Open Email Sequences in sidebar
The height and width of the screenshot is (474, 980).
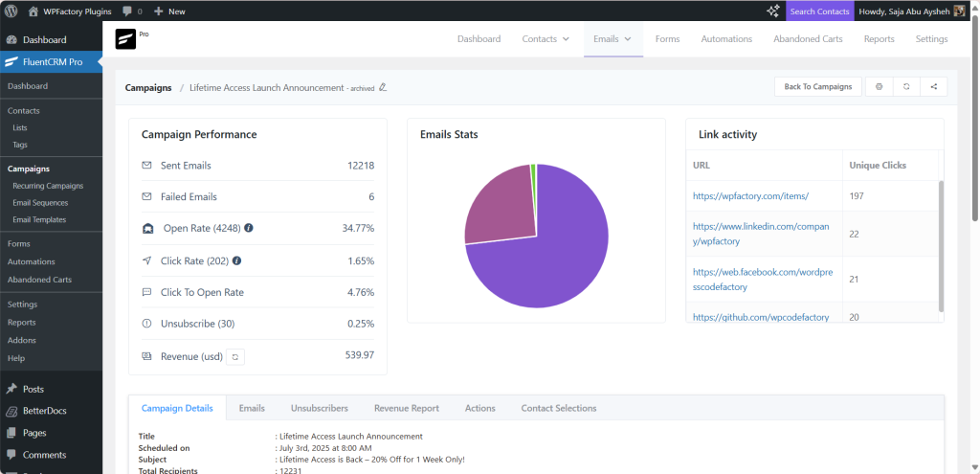[40, 203]
